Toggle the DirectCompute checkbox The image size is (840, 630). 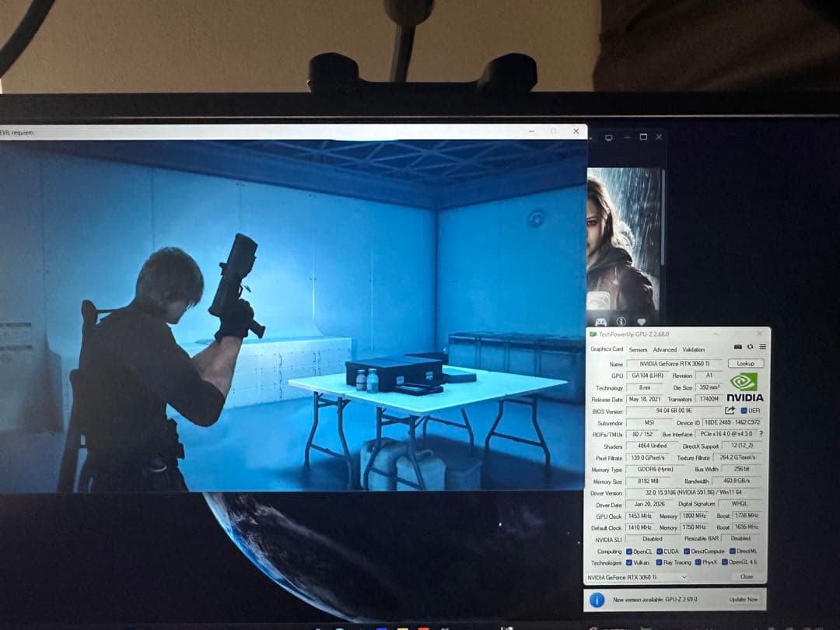tap(686, 551)
